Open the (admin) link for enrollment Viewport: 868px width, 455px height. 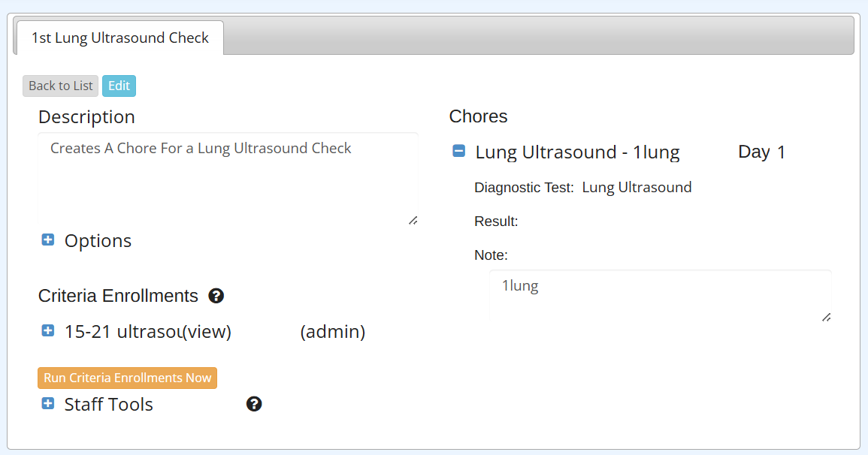point(332,332)
